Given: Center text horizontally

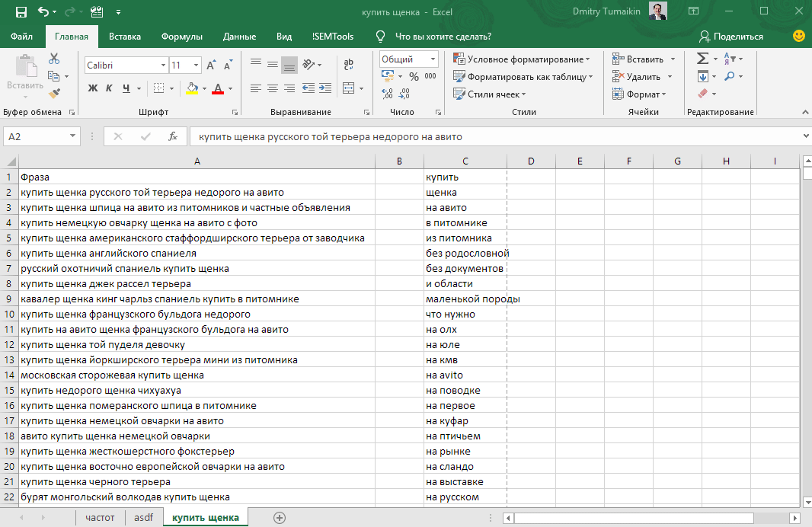Looking at the screenshot, I should pos(273,88).
